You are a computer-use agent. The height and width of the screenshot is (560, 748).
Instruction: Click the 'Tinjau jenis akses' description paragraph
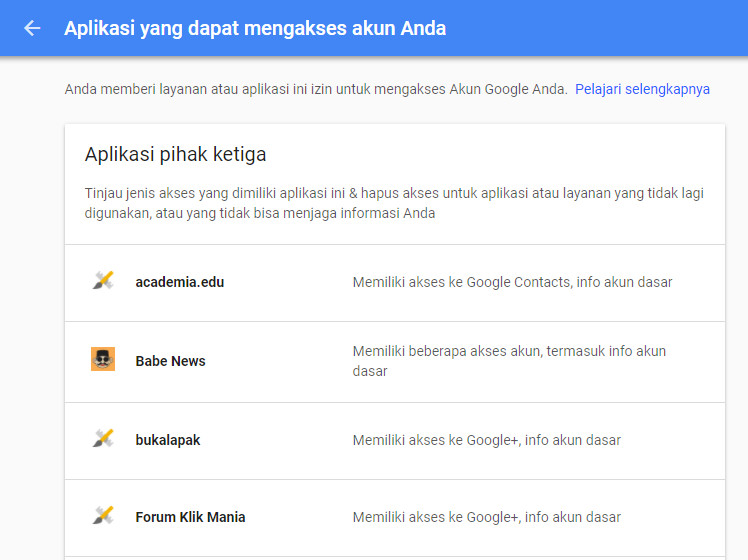pyautogui.click(x=394, y=203)
